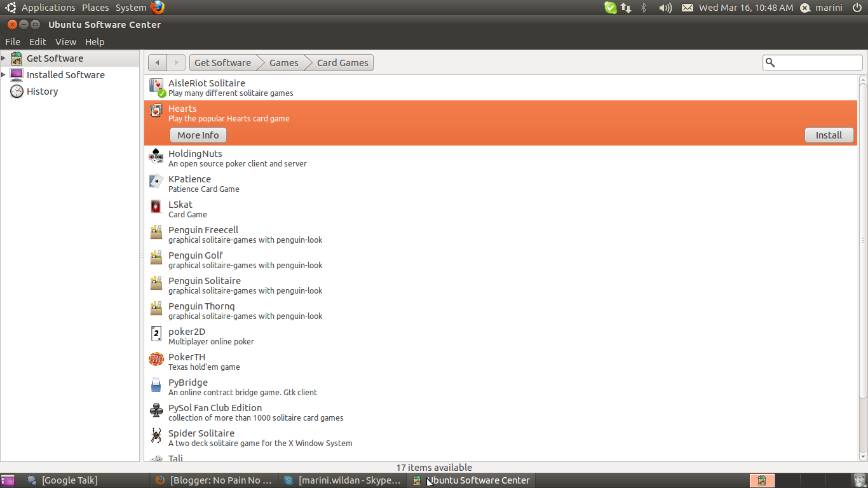This screenshot has width=868, height=488.
Task: Click the green shield update indicator
Action: tap(610, 8)
